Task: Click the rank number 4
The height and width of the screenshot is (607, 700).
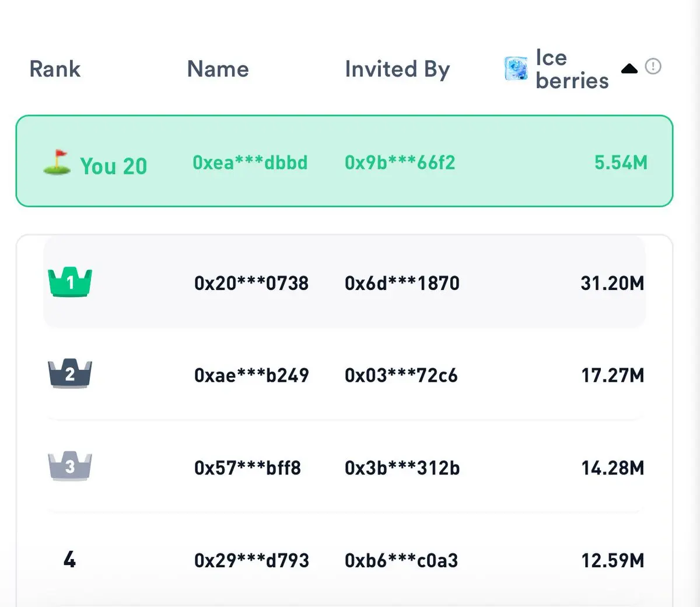Action: (x=69, y=560)
